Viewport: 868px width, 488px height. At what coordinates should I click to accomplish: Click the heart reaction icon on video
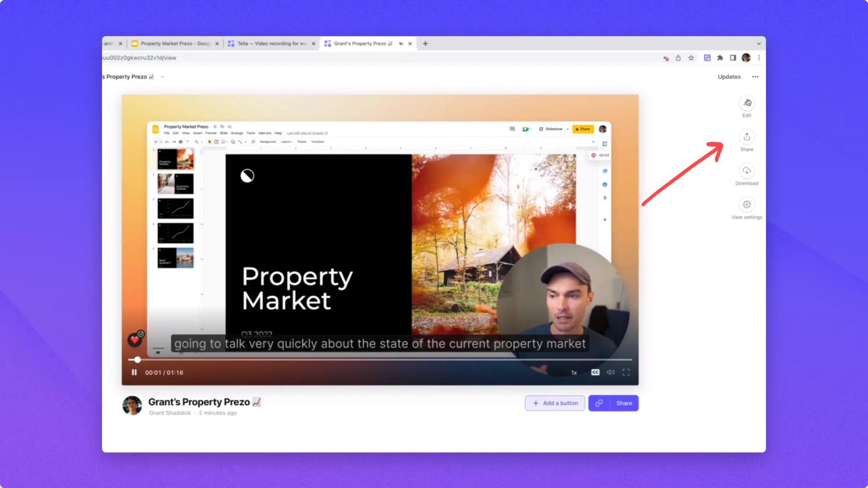pos(135,340)
